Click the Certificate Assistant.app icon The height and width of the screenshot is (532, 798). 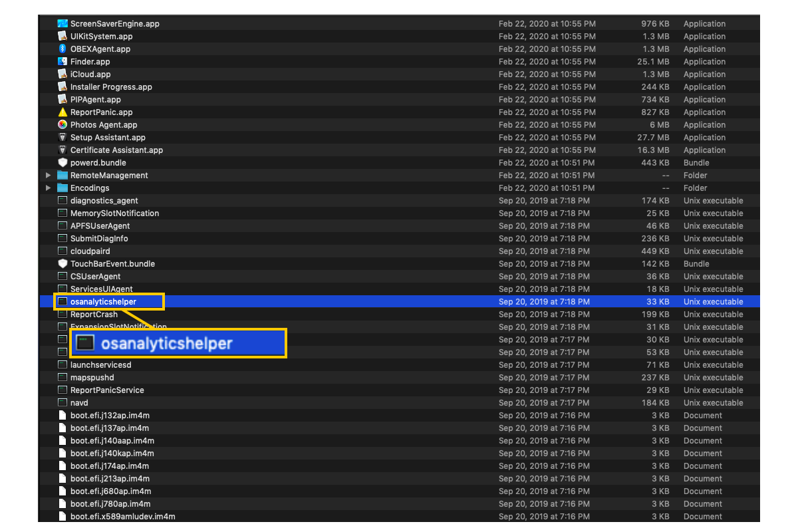63,150
